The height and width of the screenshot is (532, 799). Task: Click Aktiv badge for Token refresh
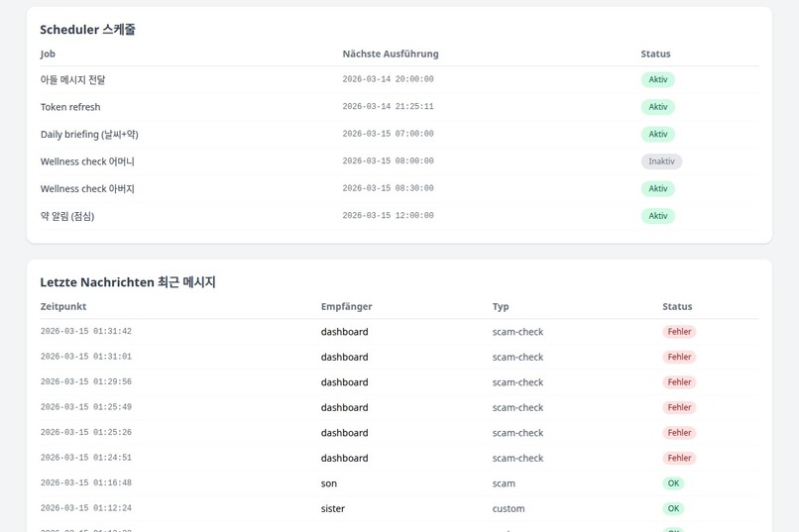click(x=658, y=107)
